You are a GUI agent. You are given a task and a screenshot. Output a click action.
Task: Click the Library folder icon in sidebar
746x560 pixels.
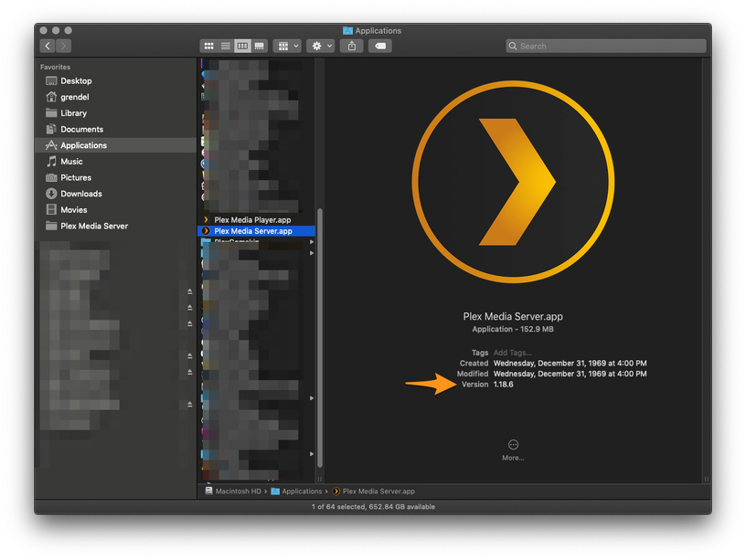click(x=51, y=113)
